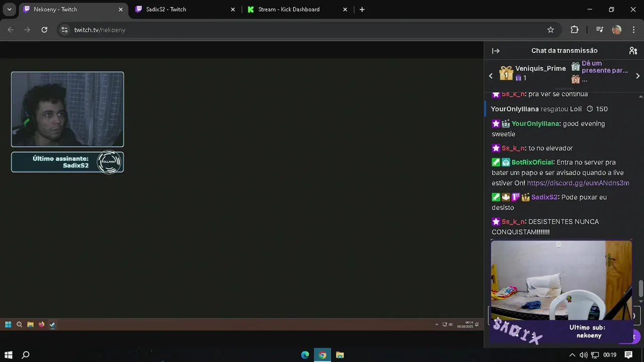Screen dimensions: 644x362
Task: Open a new browser tab
Action: coord(362,10)
